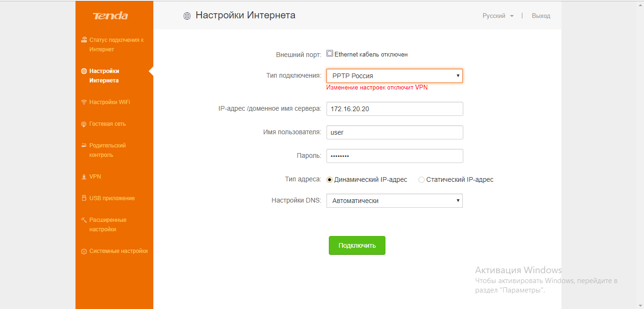Go to Гостевая сеть section
644x309 pixels.
point(108,124)
